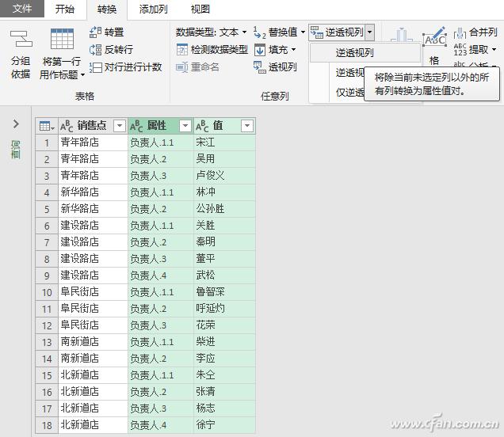504x437 pixels.
Task: Click the cell containing 卢俊义
Action: point(225,176)
